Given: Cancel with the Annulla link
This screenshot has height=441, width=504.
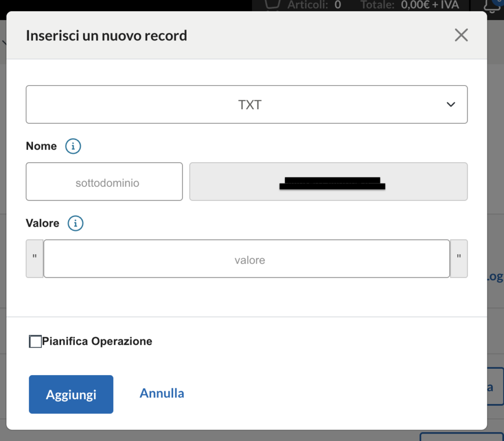Looking at the screenshot, I should [161, 393].
